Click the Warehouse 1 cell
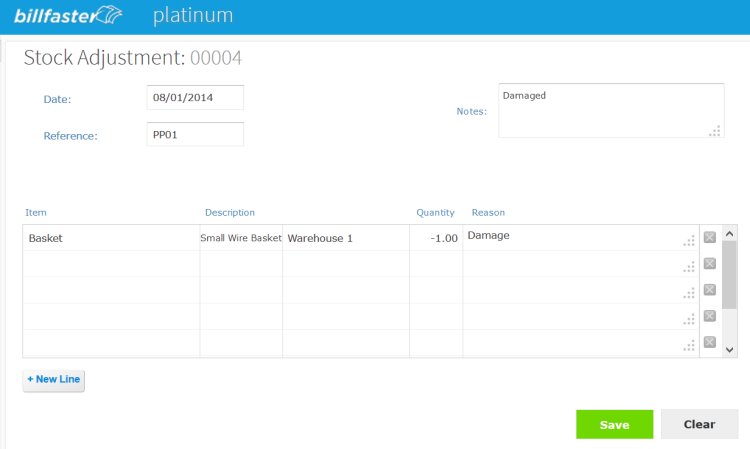 click(x=345, y=238)
